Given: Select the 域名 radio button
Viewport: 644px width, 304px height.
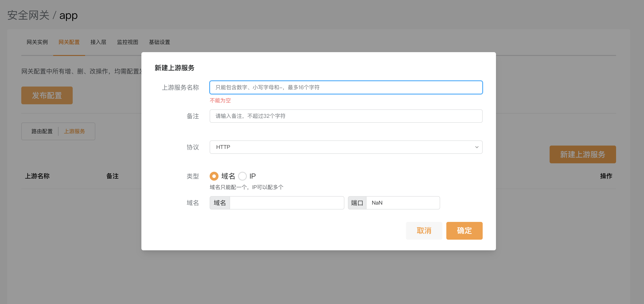Looking at the screenshot, I should [x=214, y=176].
